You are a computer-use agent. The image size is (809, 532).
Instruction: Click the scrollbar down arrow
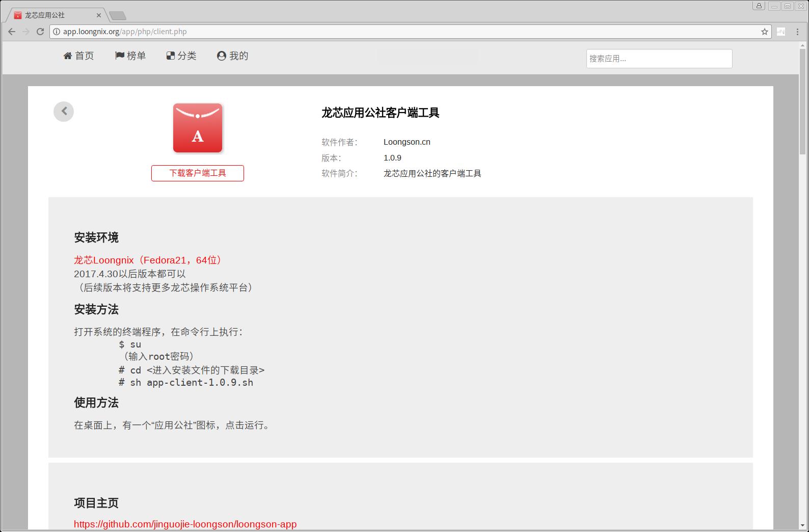tap(803, 524)
